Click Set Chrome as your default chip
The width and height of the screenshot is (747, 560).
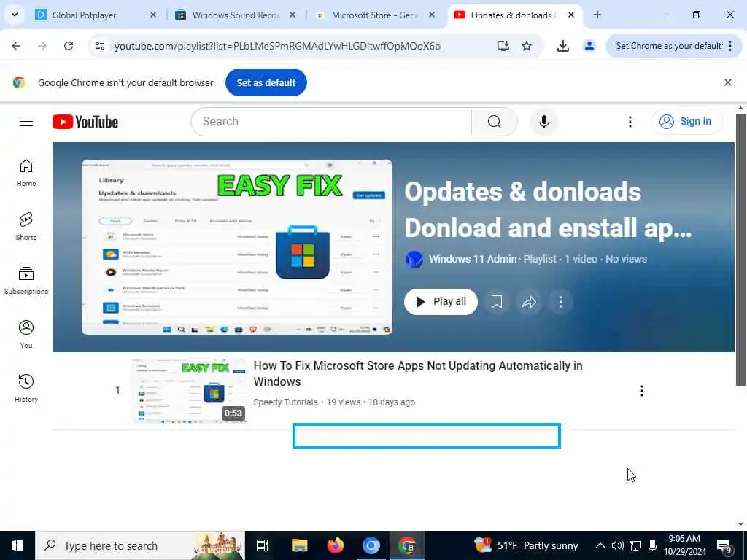(668, 46)
